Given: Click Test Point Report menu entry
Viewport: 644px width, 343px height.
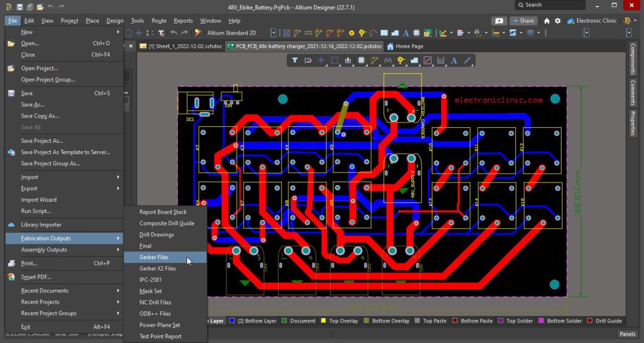Looking at the screenshot, I should 165,336.
